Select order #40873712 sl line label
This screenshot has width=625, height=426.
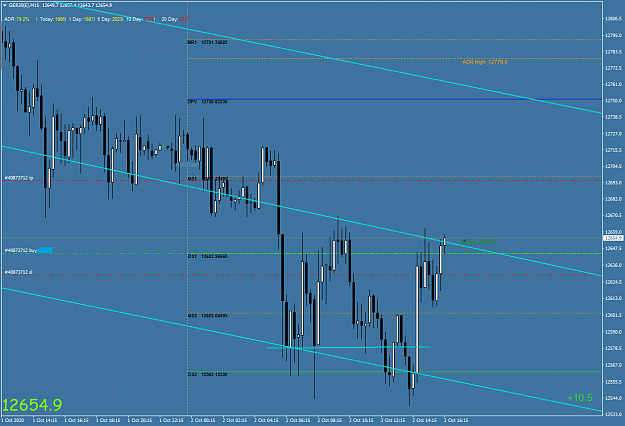[x=18, y=272]
